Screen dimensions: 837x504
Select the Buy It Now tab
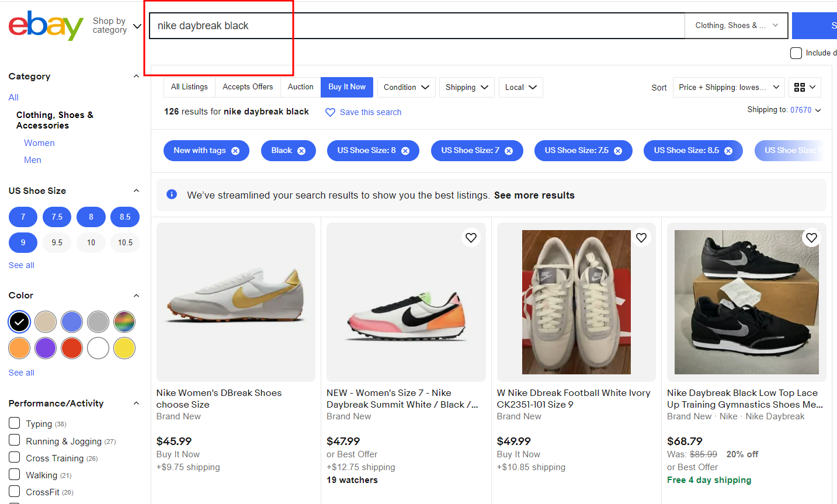tap(347, 87)
